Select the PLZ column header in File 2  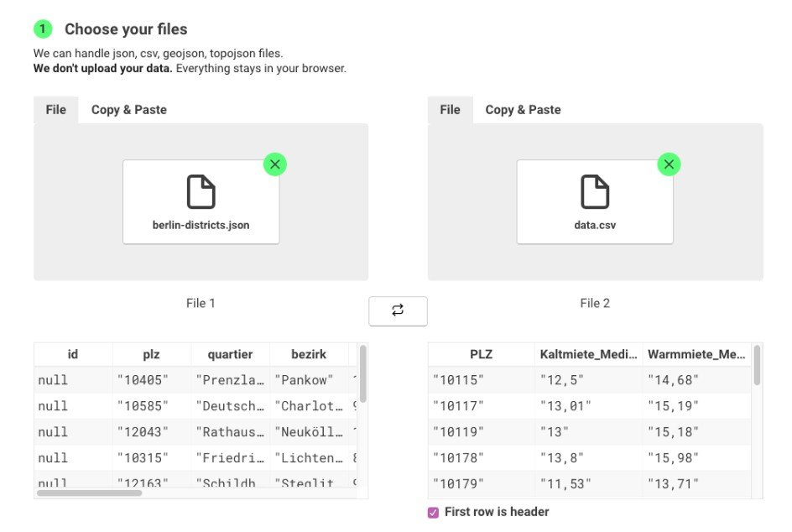point(481,354)
